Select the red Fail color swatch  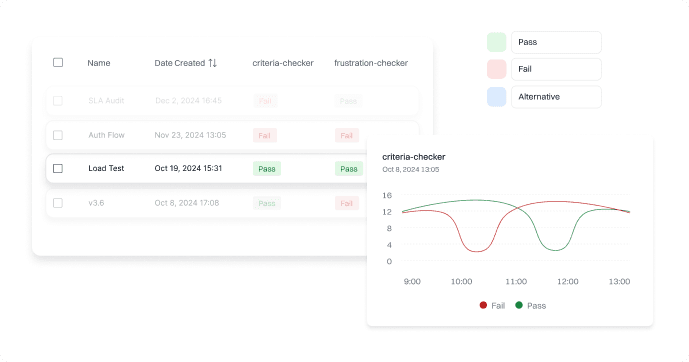tap(497, 69)
